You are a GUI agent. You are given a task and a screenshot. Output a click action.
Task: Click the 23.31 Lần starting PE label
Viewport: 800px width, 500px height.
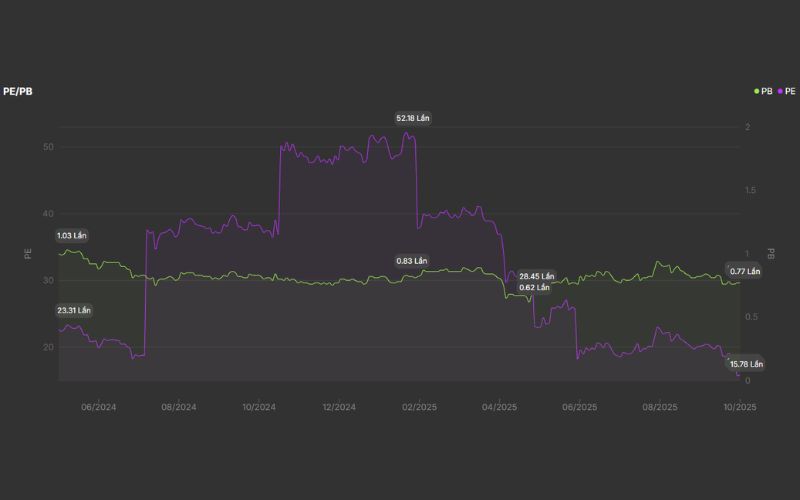coord(73,310)
